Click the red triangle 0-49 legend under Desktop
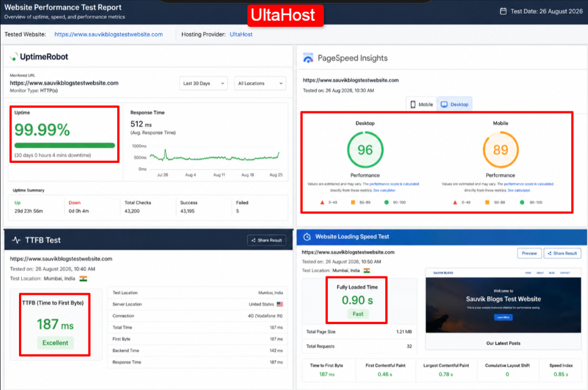 pyautogui.click(x=322, y=202)
